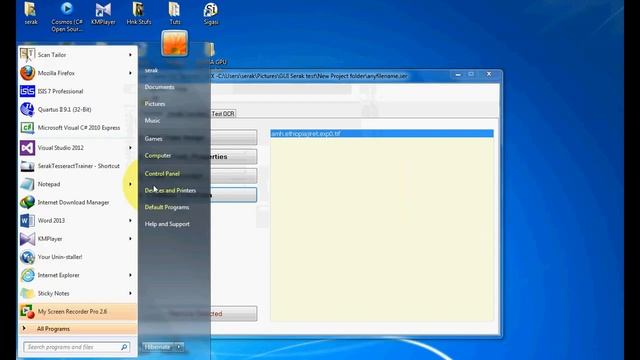This screenshot has height=360, width=640.
Task: Open KMPlayer icon in Start menu
Action: coord(27,239)
